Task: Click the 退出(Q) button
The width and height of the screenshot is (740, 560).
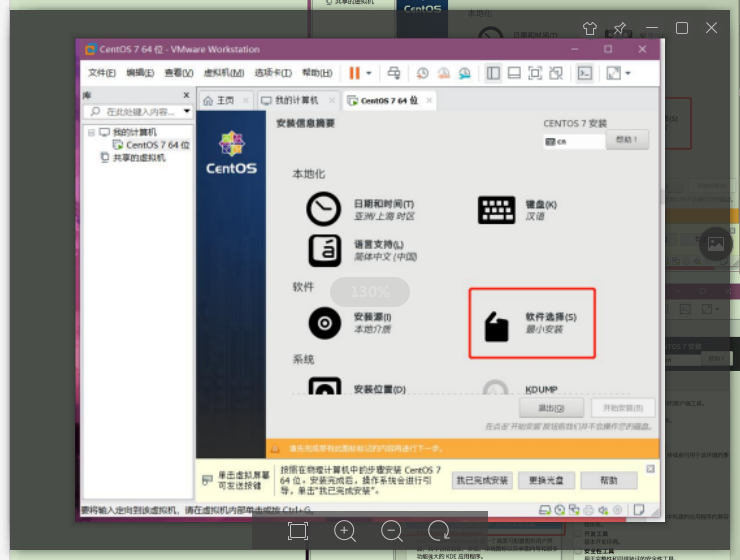Action: click(x=551, y=408)
